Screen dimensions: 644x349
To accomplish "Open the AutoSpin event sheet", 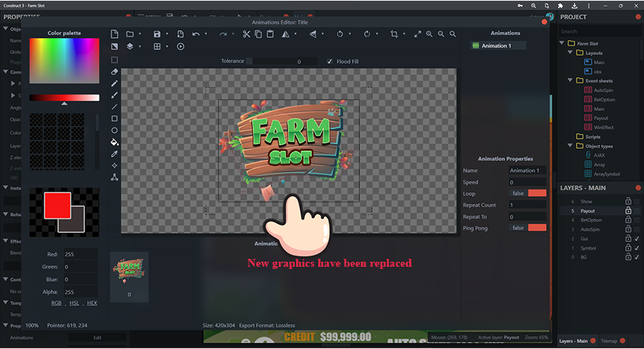I will pos(603,90).
